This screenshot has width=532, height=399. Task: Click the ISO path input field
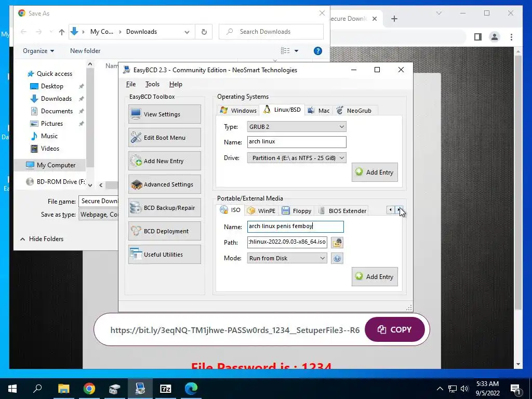click(x=287, y=242)
